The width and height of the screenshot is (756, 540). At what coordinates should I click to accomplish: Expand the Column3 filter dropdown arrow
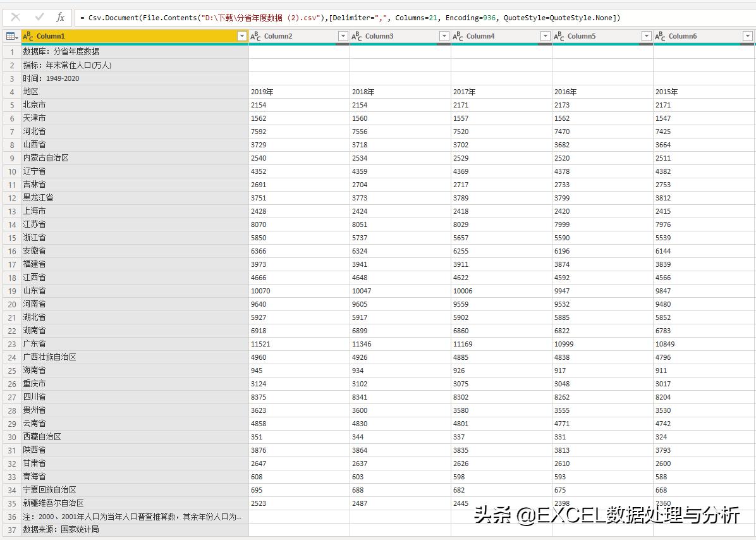pos(444,37)
